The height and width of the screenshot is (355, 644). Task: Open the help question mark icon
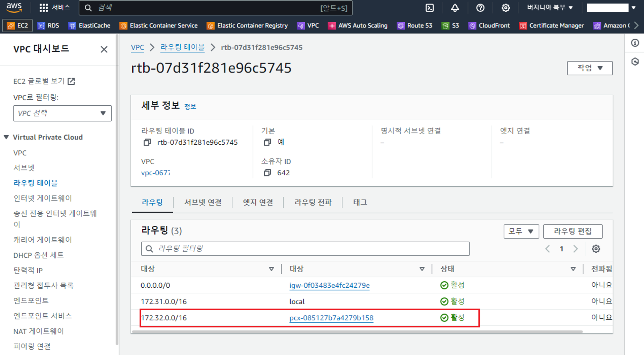(480, 8)
